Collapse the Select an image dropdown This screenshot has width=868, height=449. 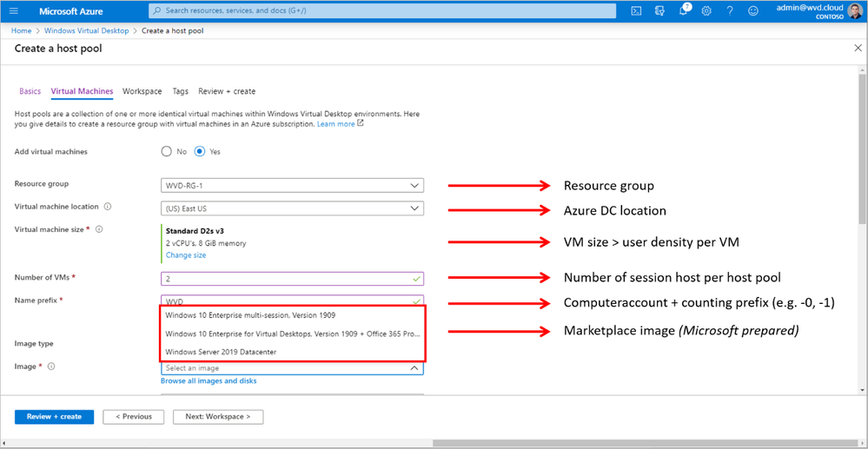point(292,367)
